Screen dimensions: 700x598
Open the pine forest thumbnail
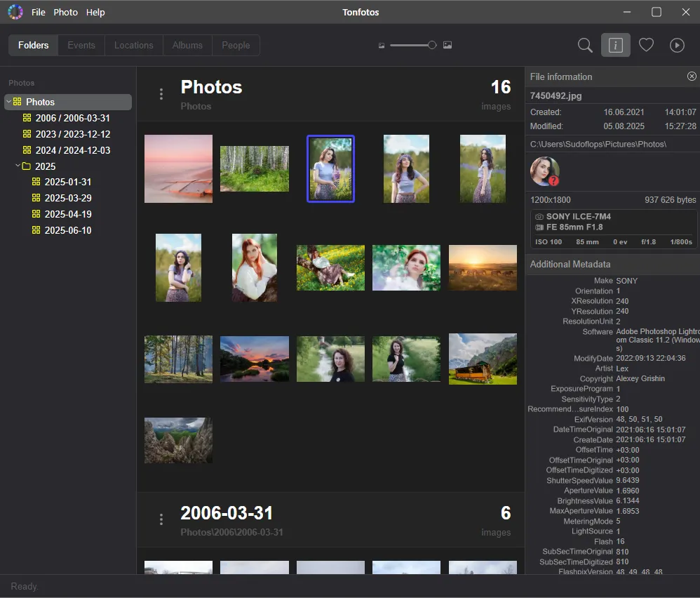[179, 359]
